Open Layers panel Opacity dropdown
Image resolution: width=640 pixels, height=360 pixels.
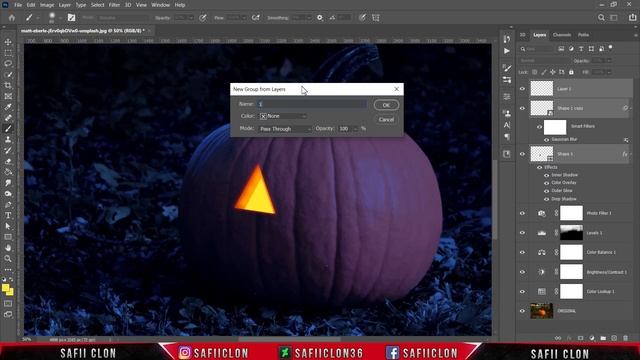(x=609, y=60)
